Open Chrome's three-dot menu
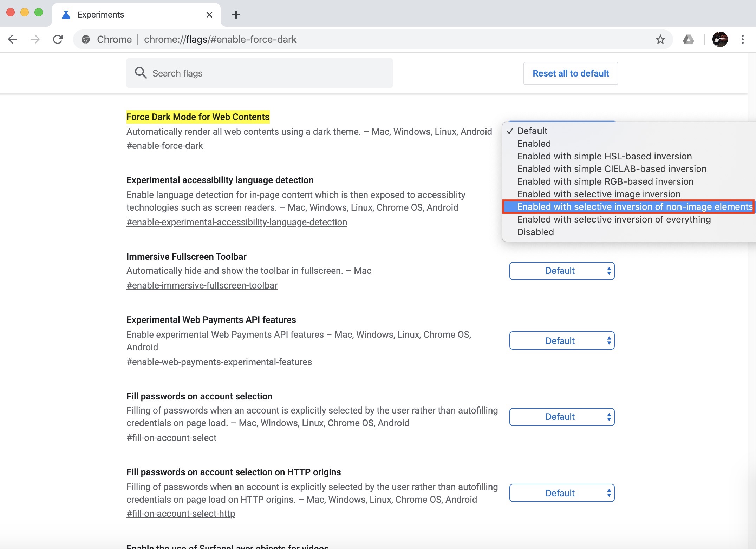Viewport: 756px width, 549px height. point(742,39)
